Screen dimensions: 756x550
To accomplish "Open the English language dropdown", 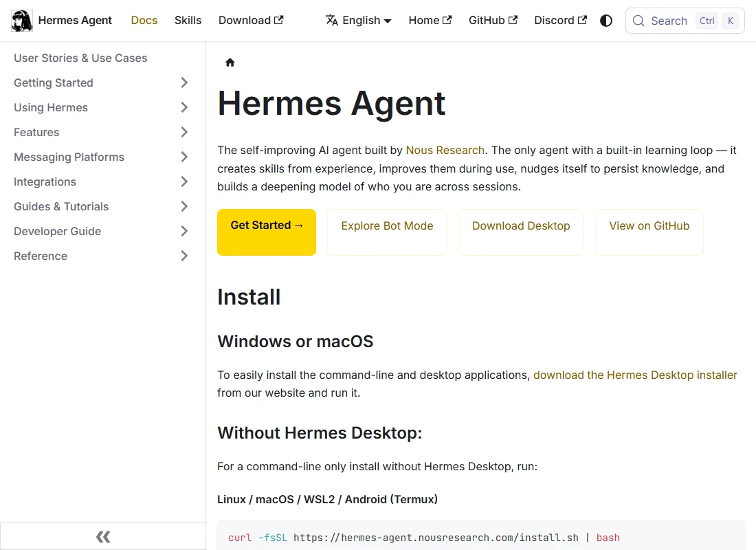I will pos(359,20).
